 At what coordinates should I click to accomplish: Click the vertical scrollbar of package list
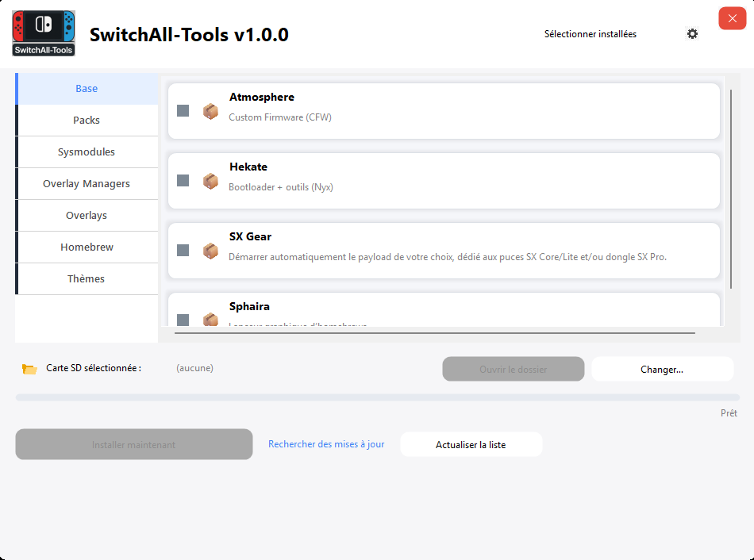coord(731,189)
